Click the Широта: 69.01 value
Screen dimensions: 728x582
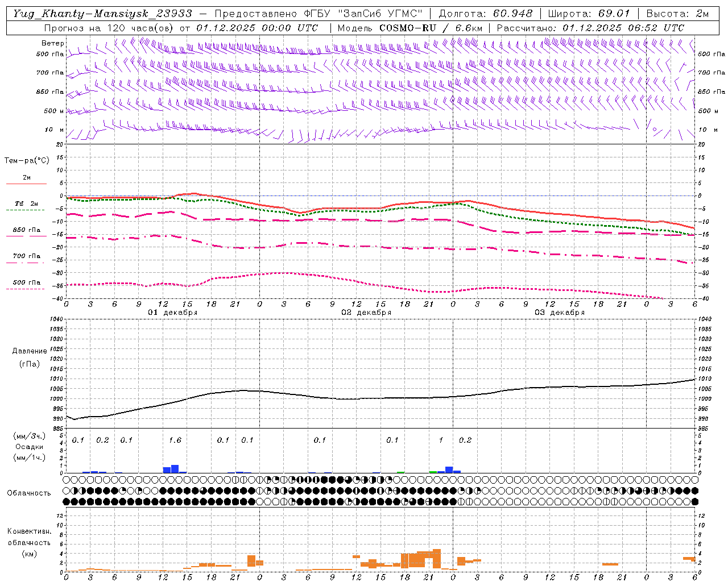tap(589, 14)
